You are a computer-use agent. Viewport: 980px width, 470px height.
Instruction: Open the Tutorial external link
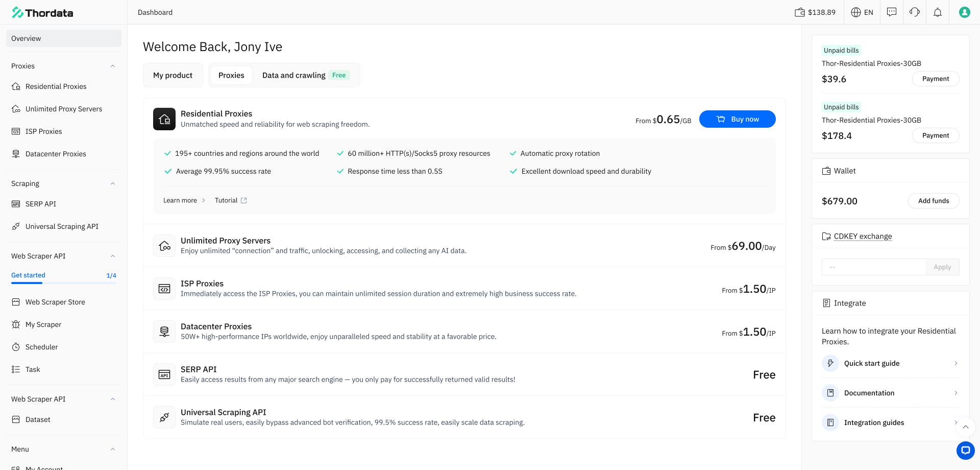[231, 200]
